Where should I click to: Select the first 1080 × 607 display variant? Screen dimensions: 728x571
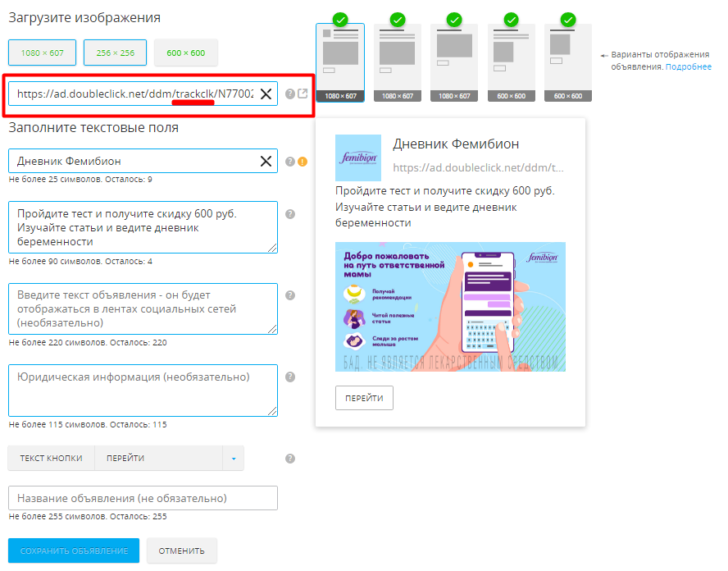click(340, 62)
